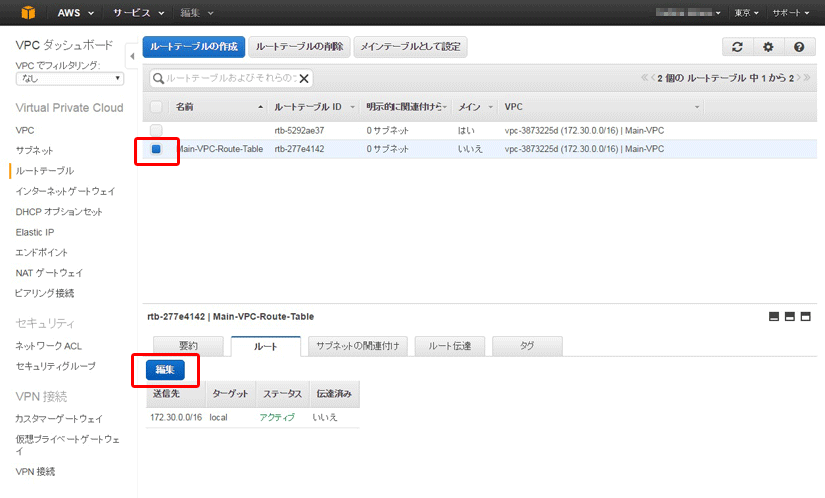The width and height of the screenshot is (825, 498).
Task: Maximize the details pane using rightmost layout icon
Action: pyautogui.click(x=806, y=317)
